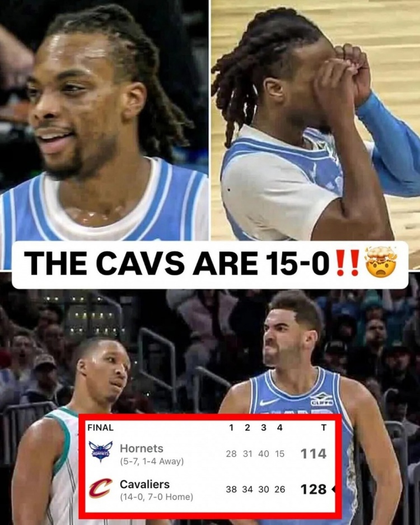Click the Nike swoosh on the blue jersey
Image resolution: width=420 pixels, height=525 pixels.
tap(269, 402)
